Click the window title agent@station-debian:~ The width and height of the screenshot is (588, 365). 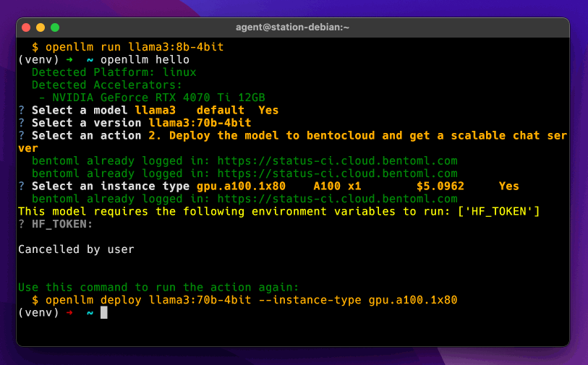[x=292, y=27]
